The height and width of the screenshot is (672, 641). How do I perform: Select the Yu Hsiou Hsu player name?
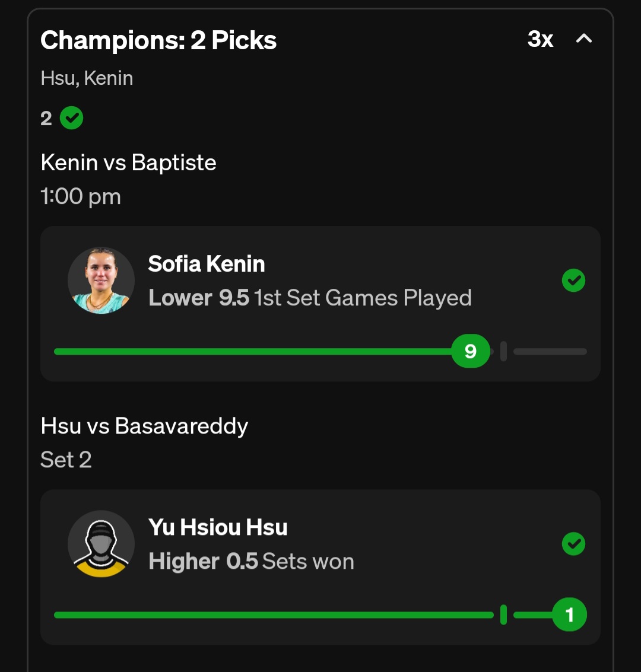click(x=218, y=527)
